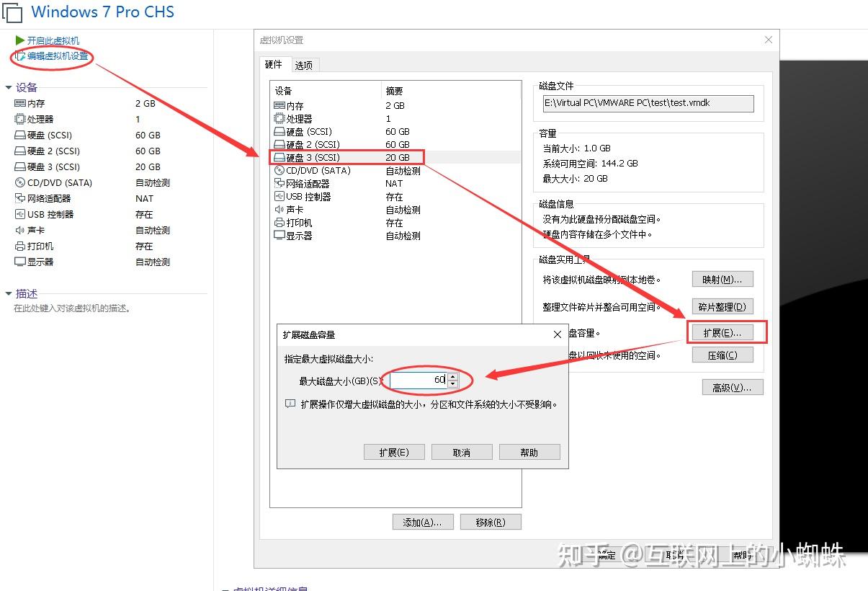The image size is (868, 591).
Task: Click the up arrow of disk size spinner
Action: (x=454, y=376)
